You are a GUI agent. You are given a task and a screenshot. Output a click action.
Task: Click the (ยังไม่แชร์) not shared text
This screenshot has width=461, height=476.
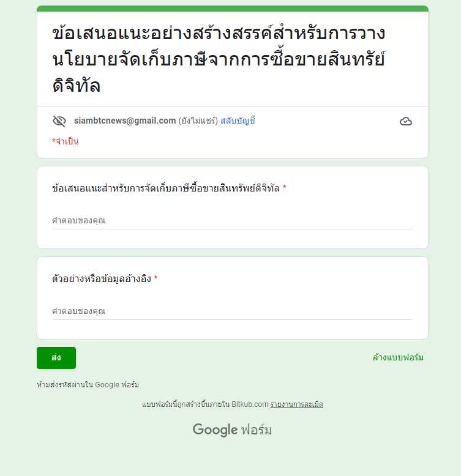(198, 121)
